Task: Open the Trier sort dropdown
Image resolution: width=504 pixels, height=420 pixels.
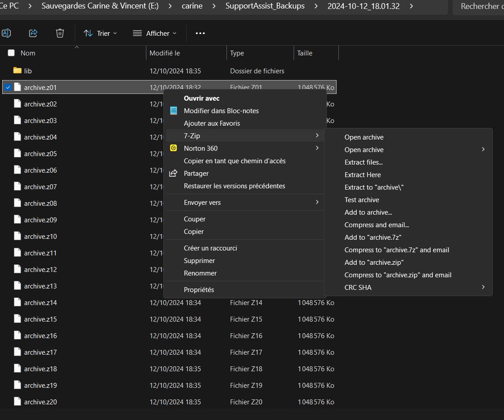Action: click(x=100, y=33)
